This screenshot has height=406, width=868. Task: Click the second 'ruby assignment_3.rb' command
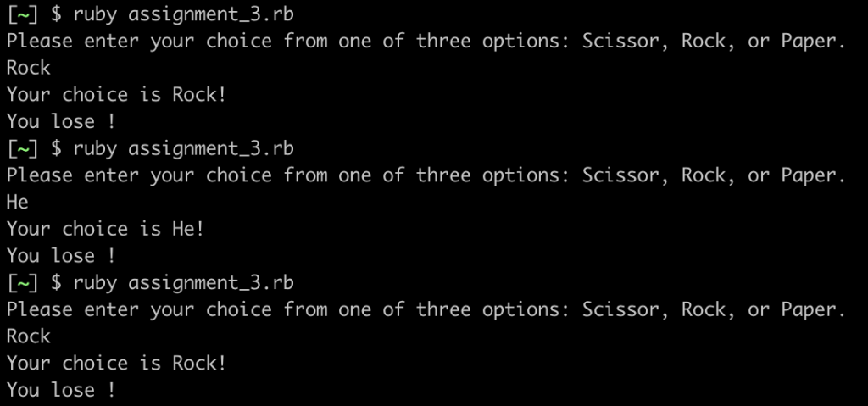point(183,148)
